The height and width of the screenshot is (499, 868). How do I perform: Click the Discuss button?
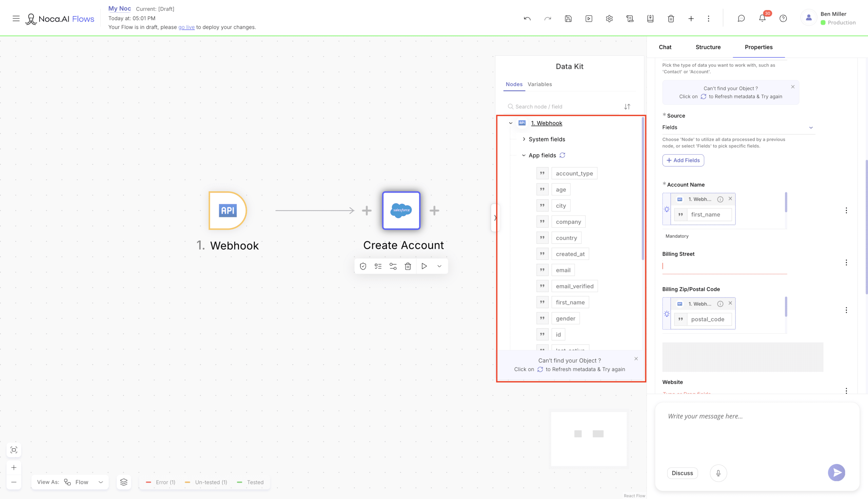pos(682,473)
